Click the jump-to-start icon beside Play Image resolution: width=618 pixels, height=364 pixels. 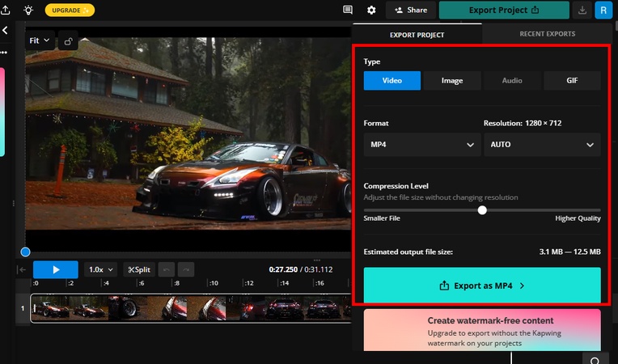pos(22,269)
